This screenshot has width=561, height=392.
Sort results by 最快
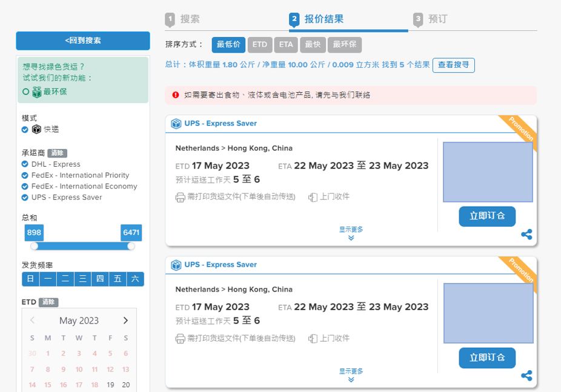click(313, 45)
